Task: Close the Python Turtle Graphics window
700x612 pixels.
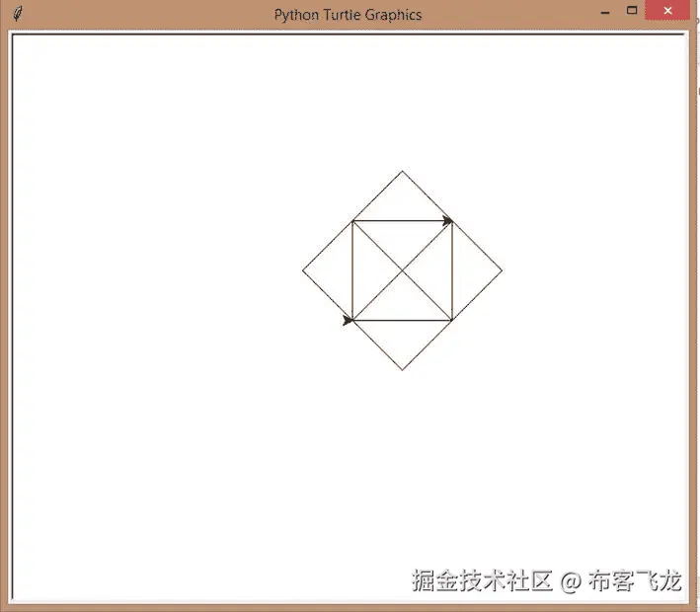Action: point(667,10)
